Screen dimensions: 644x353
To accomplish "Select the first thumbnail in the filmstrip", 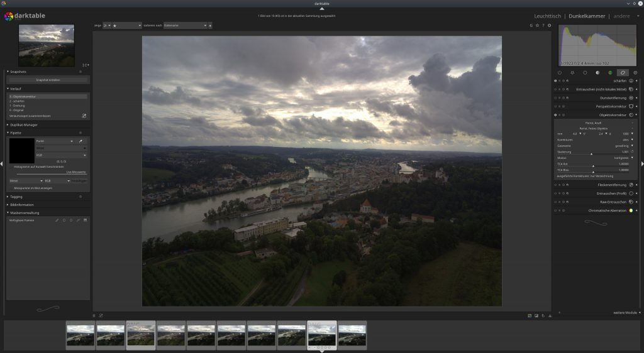I will coord(80,334).
